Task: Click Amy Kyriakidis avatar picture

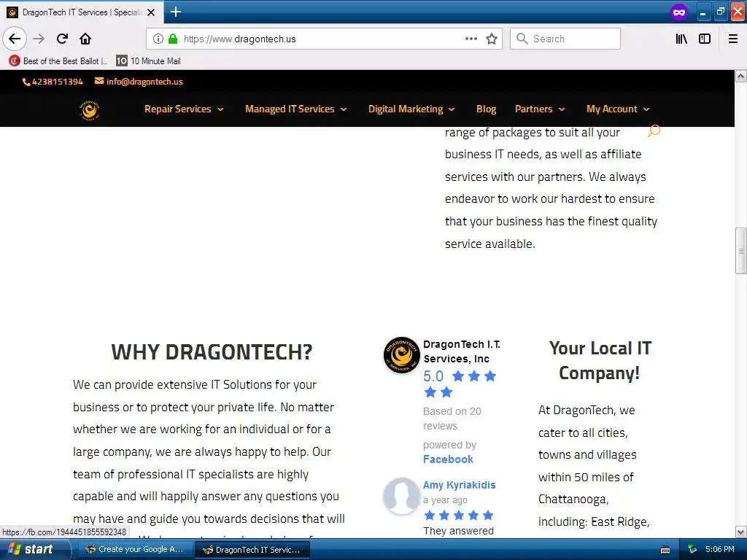Action: (x=401, y=496)
